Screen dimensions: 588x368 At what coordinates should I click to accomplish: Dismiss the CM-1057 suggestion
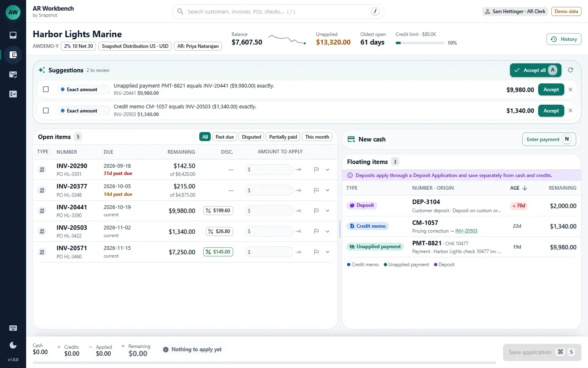570,110
